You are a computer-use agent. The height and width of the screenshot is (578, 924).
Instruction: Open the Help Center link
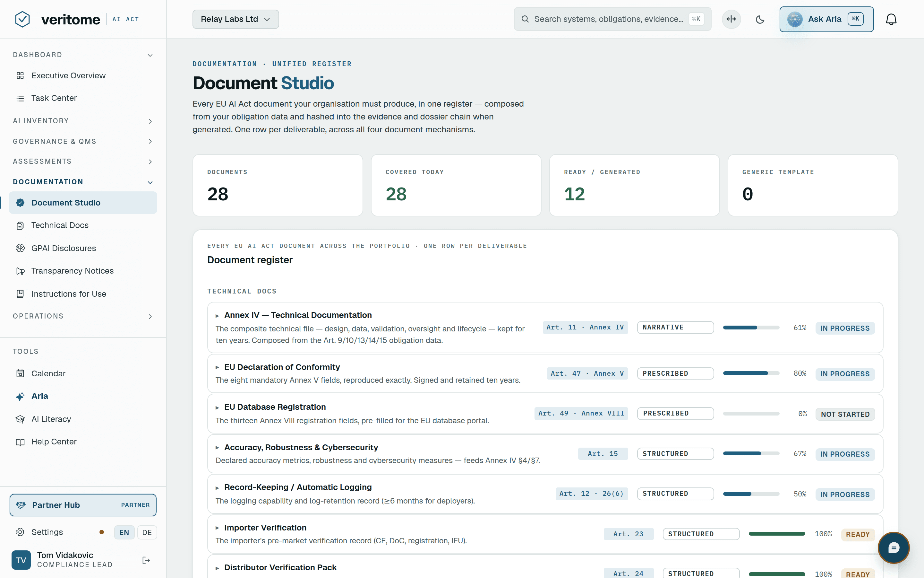(83, 442)
